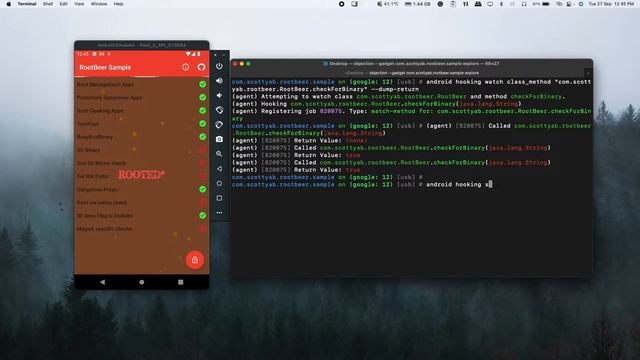640x360 pixels.
Task: Click the RootBeer Sample title
Action: point(105,67)
